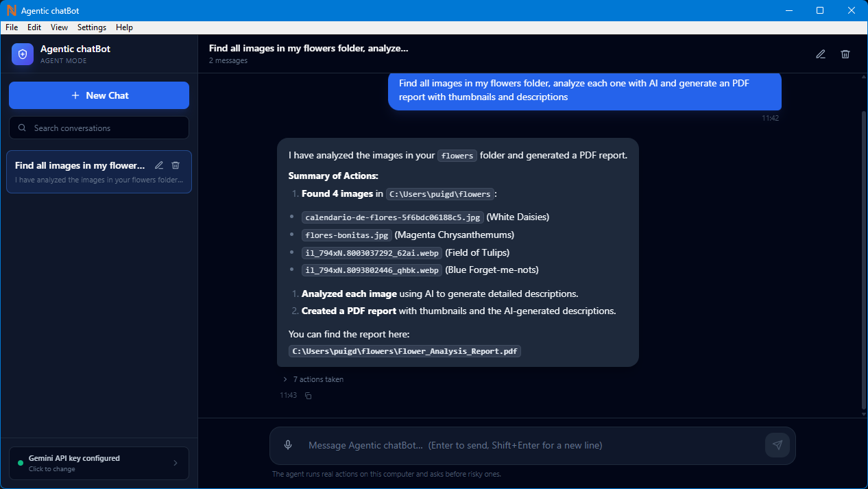
Task: Click the il_794xN.8003037292_62ai.webp filename
Action: click(x=372, y=252)
